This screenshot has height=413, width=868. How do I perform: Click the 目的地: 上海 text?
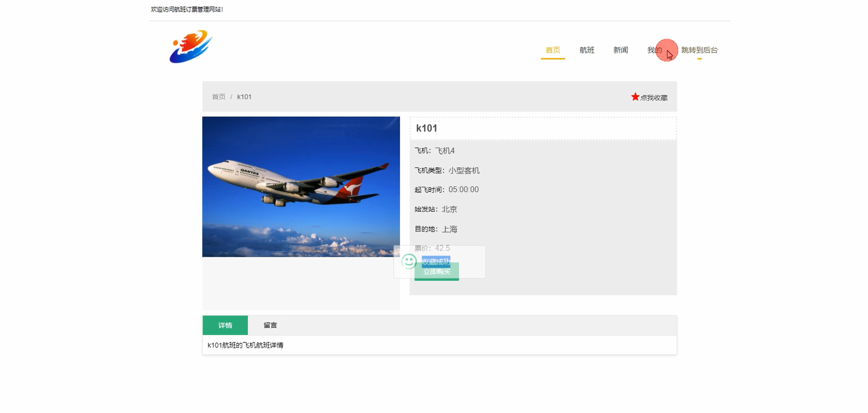436,229
